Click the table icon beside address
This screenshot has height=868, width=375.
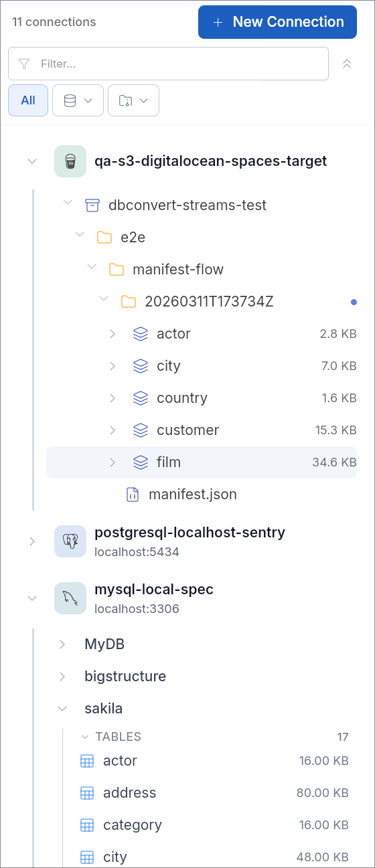(86, 793)
